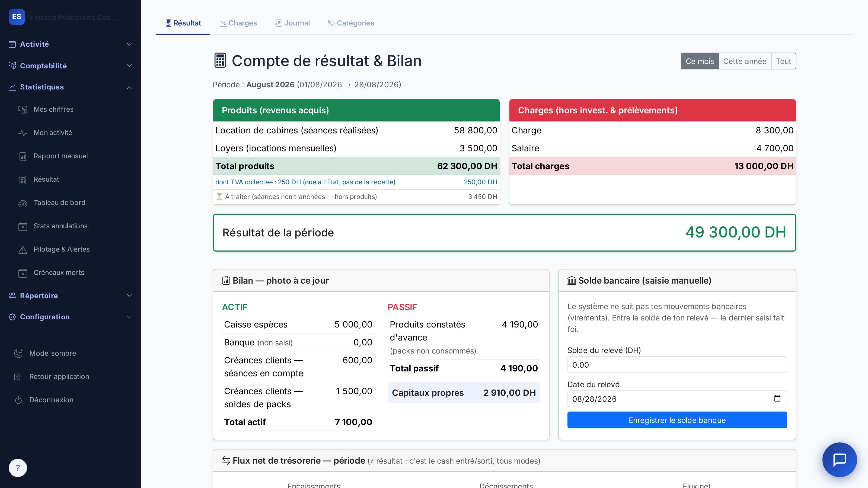Click the Bilan clipboard chart icon

pyautogui.click(x=226, y=281)
